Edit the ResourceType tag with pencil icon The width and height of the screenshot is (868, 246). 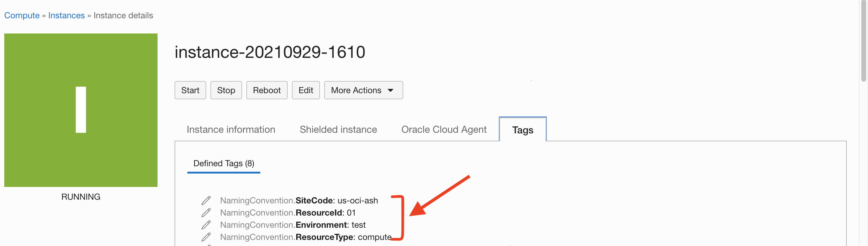206,237
